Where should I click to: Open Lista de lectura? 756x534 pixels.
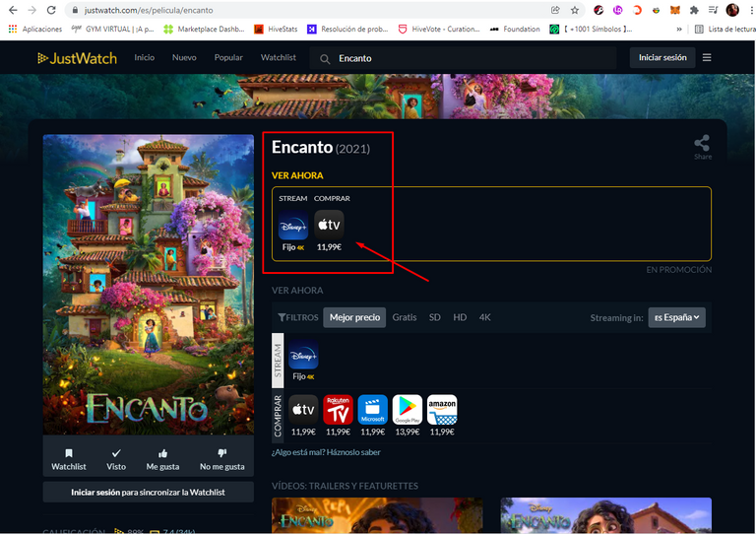[724, 29]
